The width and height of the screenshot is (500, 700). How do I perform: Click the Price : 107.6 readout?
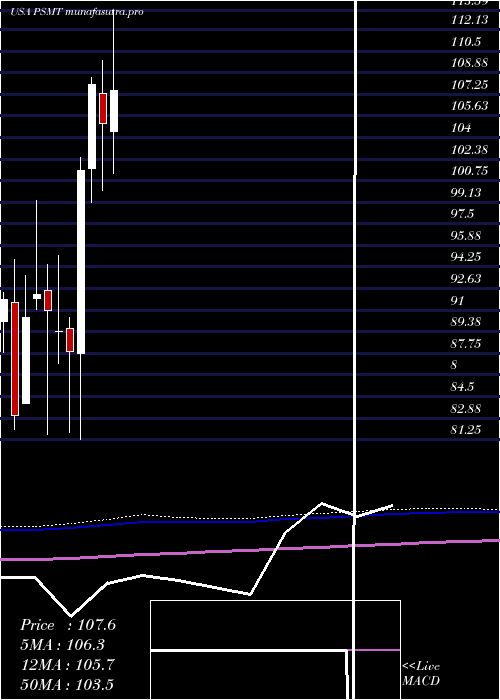pos(68,625)
